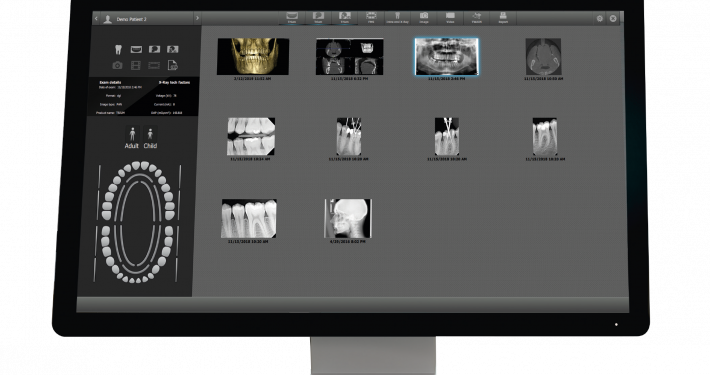This screenshot has height=375, width=710.
Task: Select the highlighted panoramic X-ray thumbnail
Action: click(x=446, y=57)
